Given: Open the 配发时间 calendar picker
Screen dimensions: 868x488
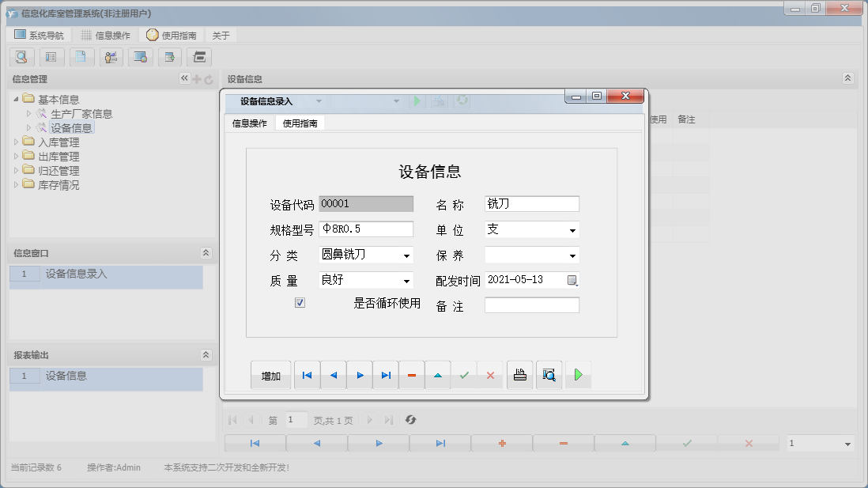Looking at the screenshot, I should point(572,281).
